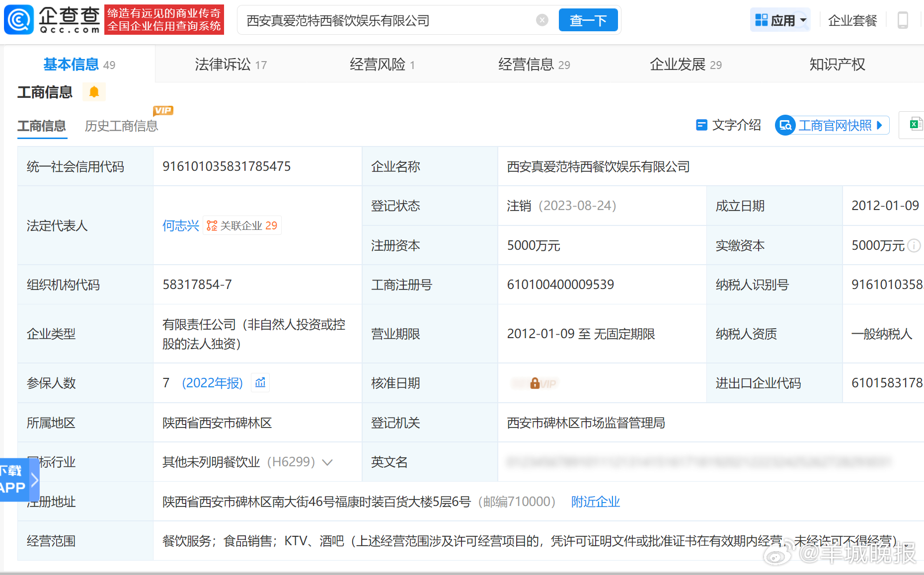Click 企业类型 value 有限责任公司

[x=254, y=334]
